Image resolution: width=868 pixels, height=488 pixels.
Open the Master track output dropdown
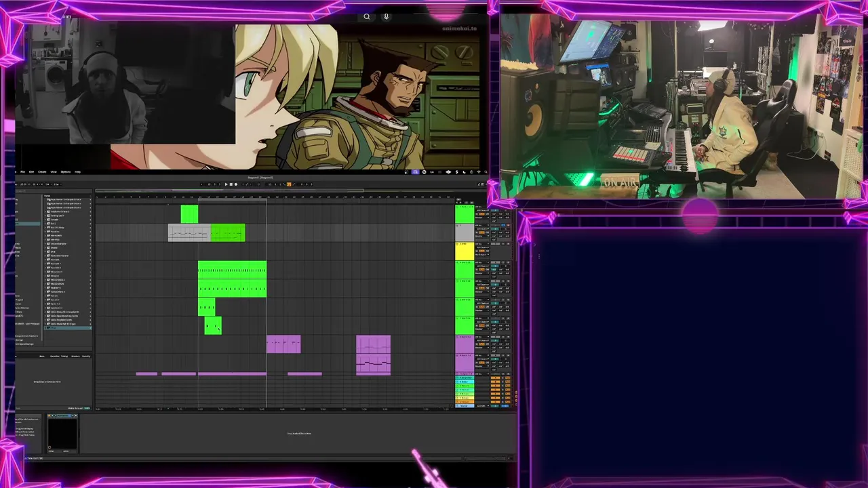(x=482, y=406)
